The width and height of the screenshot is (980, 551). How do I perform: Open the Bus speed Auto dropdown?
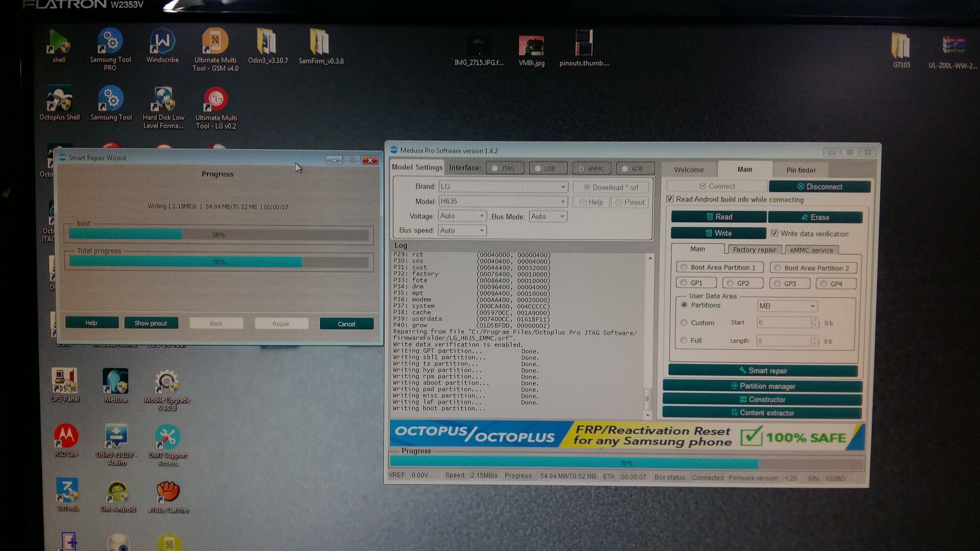(462, 230)
